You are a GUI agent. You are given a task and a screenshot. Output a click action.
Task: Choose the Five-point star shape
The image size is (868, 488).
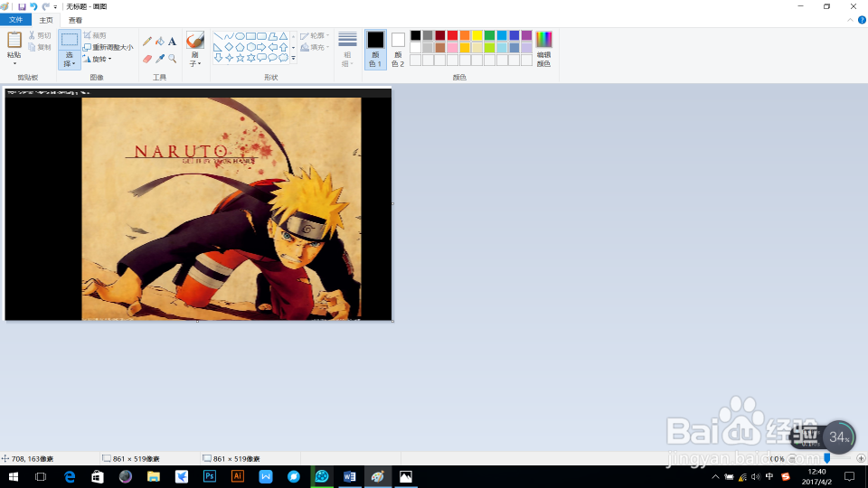pos(240,58)
